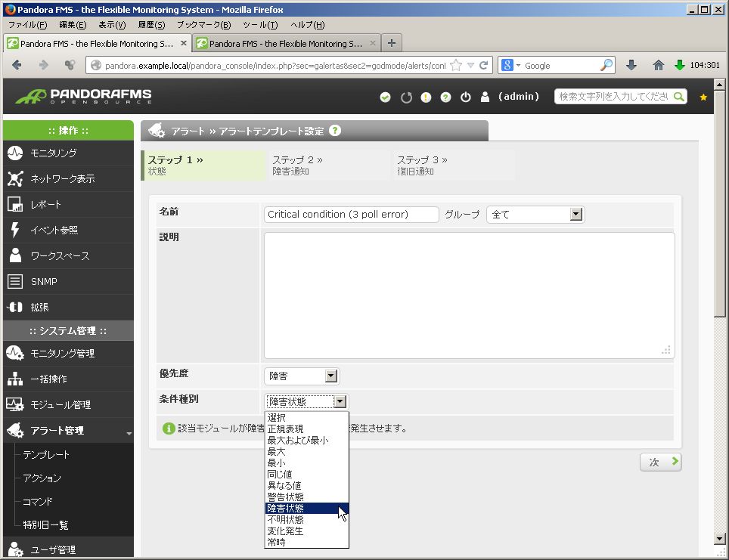This screenshot has height=560, width=729.
Task: Click the Firefox URL address bar
Action: [275, 66]
